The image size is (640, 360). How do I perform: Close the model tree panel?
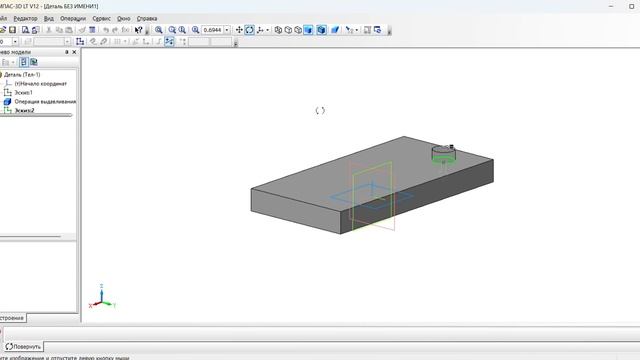click(x=74, y=52)
